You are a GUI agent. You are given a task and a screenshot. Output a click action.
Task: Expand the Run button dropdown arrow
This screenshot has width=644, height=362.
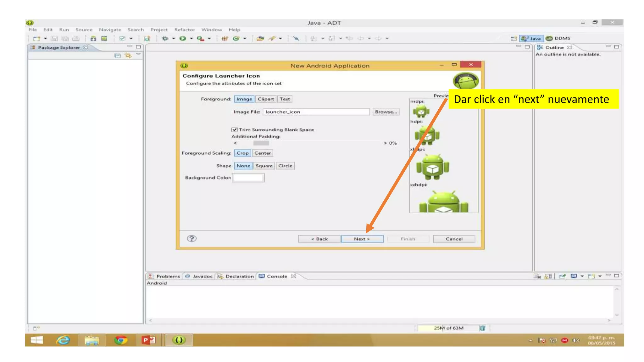191,38
